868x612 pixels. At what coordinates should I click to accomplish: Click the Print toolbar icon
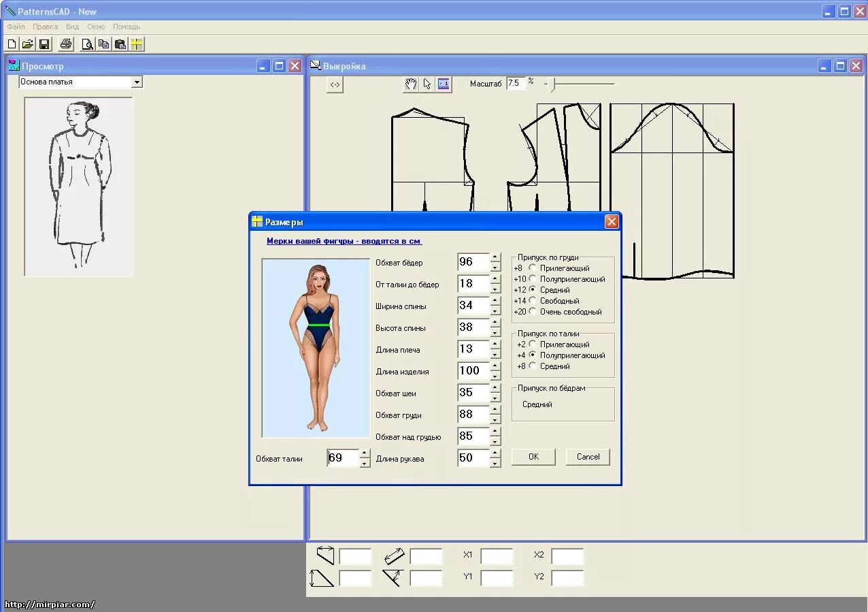pos(65,45)
